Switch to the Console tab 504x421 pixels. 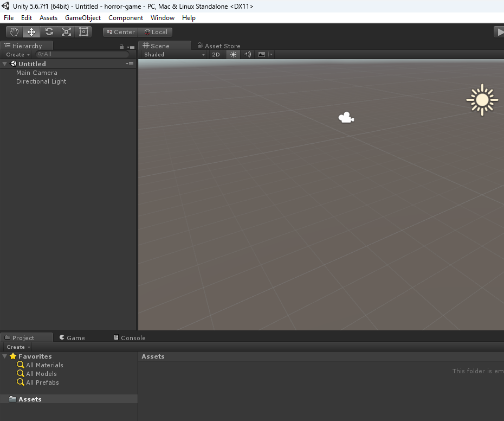tap(130, 337)
